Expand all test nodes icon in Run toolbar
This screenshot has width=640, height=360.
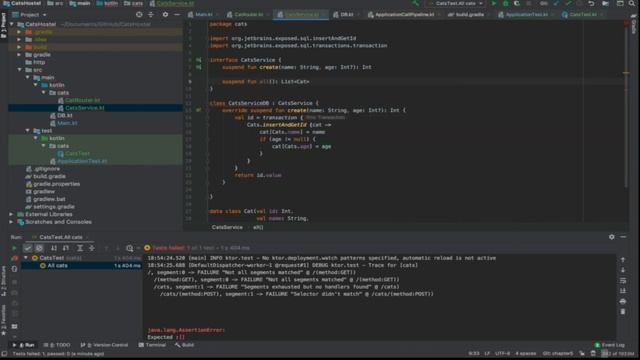(x=80, y=248)
